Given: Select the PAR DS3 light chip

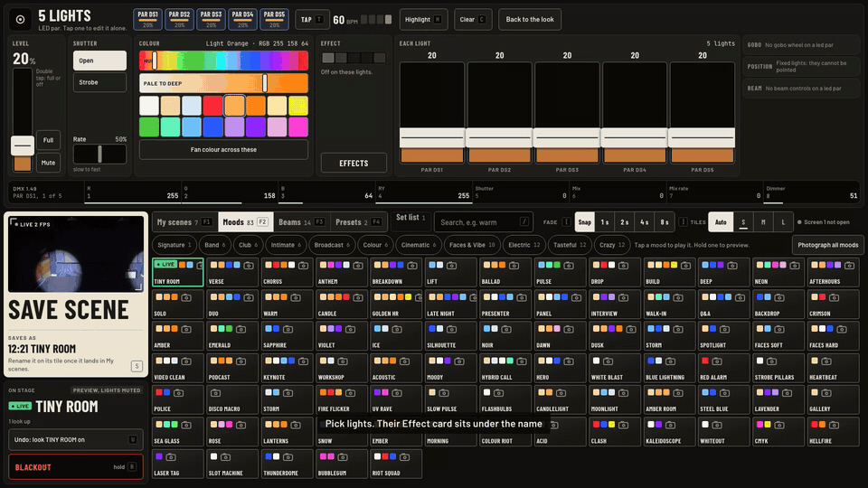Looking at the screenshot, I should tap(211, 19).
